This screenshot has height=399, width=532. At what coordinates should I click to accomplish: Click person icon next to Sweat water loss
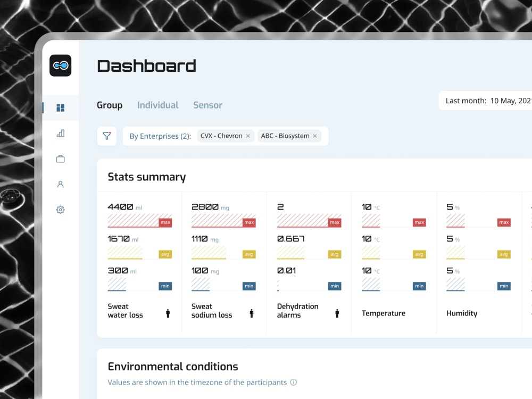[168, 313]
